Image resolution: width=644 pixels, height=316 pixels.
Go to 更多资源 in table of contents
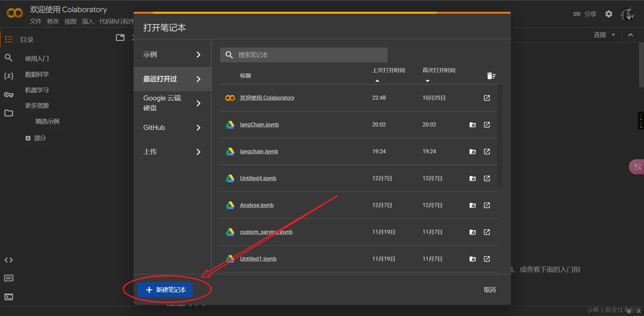coord(37,106)
